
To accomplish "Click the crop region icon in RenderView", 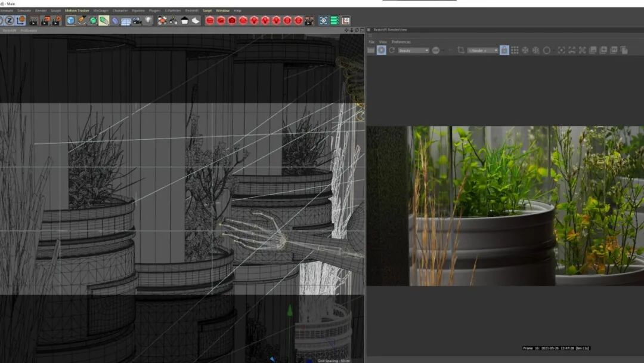I will pos(461,50).
